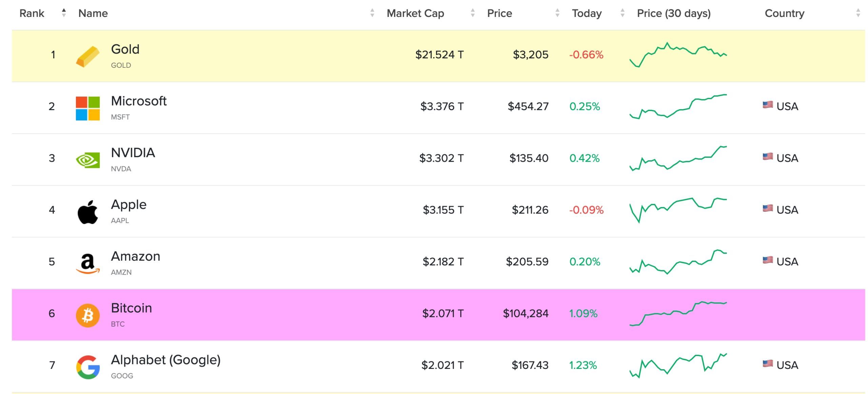Toggle sort arrows on Rank column
The width and height of the screenshot is (868, 394).
(x=64, y=13)
